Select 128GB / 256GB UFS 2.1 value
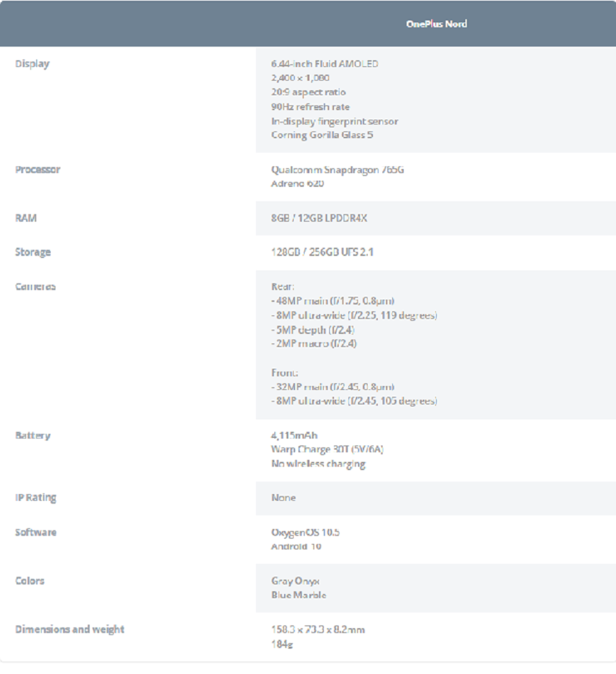The height and width of the screenshot is (674, 616). click(x=322, y=252)
